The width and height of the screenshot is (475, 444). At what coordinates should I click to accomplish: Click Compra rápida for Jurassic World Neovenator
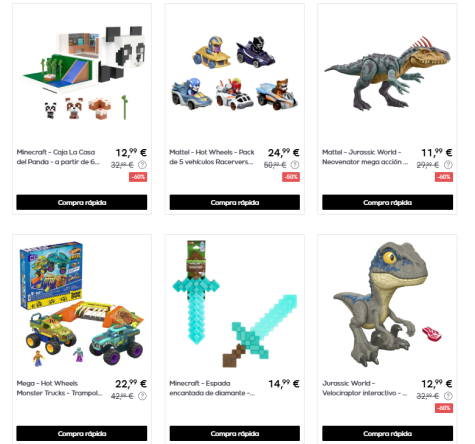coord(388,202)
